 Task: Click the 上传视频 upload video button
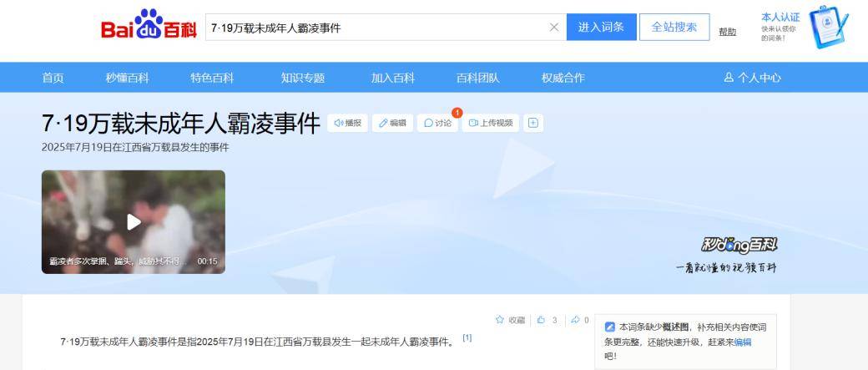[x=491, y=123]
